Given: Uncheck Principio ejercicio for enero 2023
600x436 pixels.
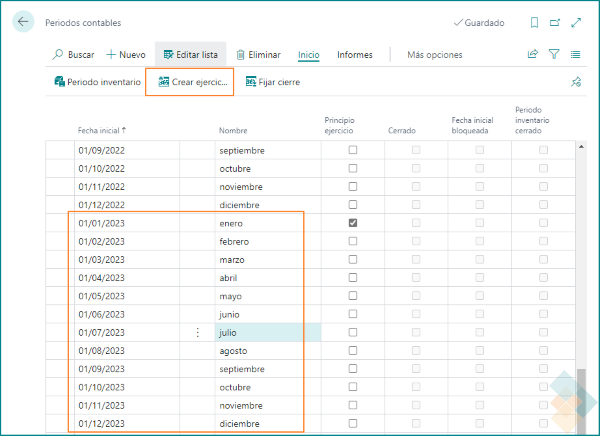Looking at the screenshot, I should pos(352,223).
